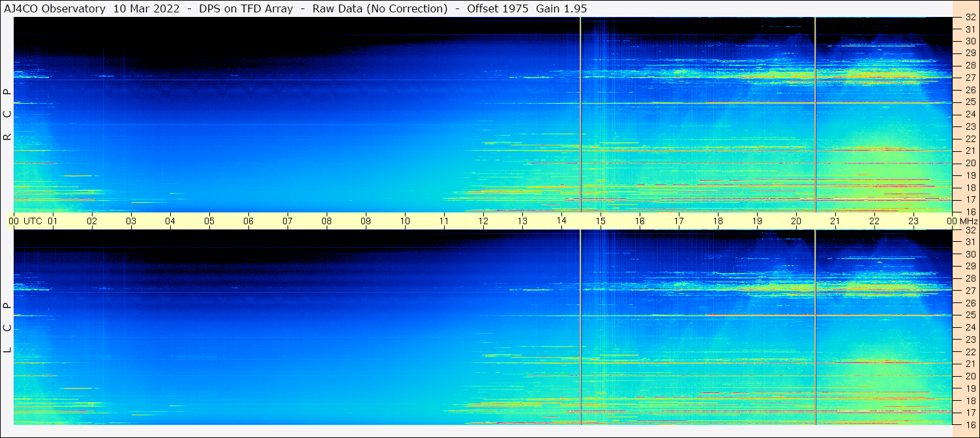This screenshot has height=438, width=980.
Task: Click the 25 MHz tick in lower scale
Action: coord(970,315)
